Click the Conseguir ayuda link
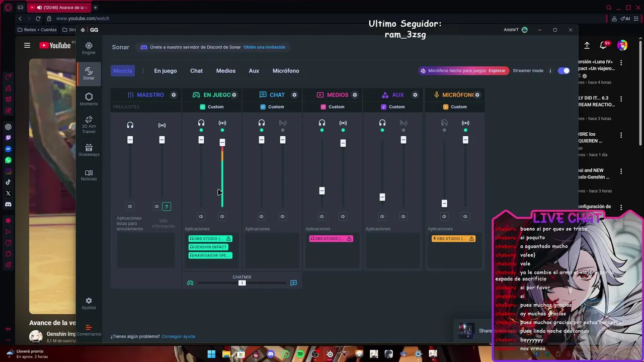 [x=179, y=336]
